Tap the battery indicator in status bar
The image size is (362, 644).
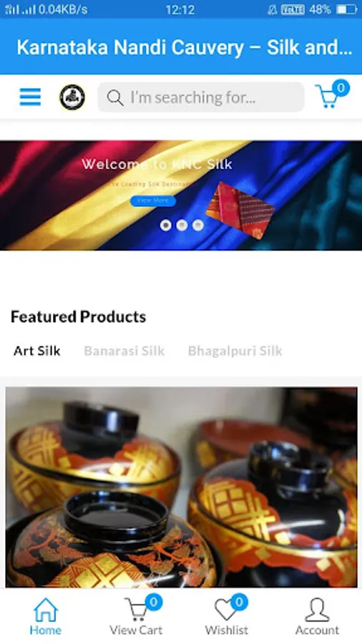click(347, 9)
